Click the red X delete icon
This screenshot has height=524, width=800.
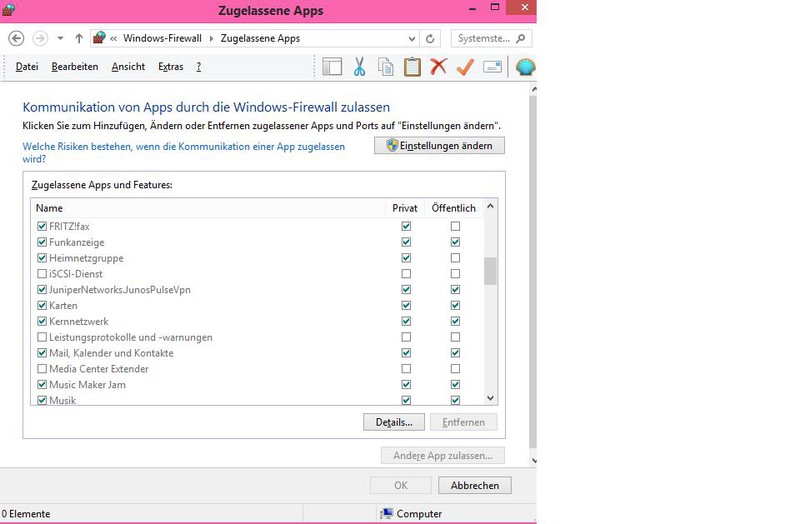tap(438, 67)
